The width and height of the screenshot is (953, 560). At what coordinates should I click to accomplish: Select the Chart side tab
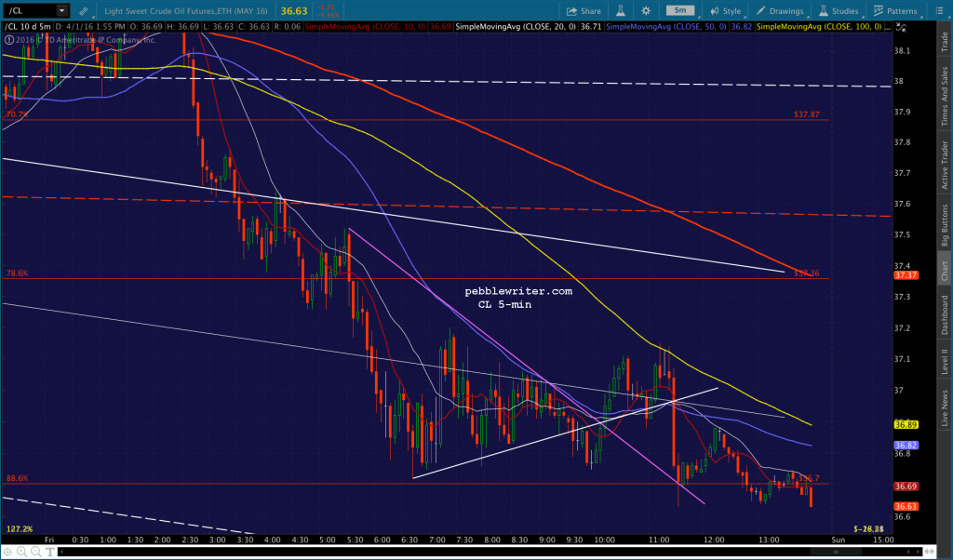coord(945,271)
